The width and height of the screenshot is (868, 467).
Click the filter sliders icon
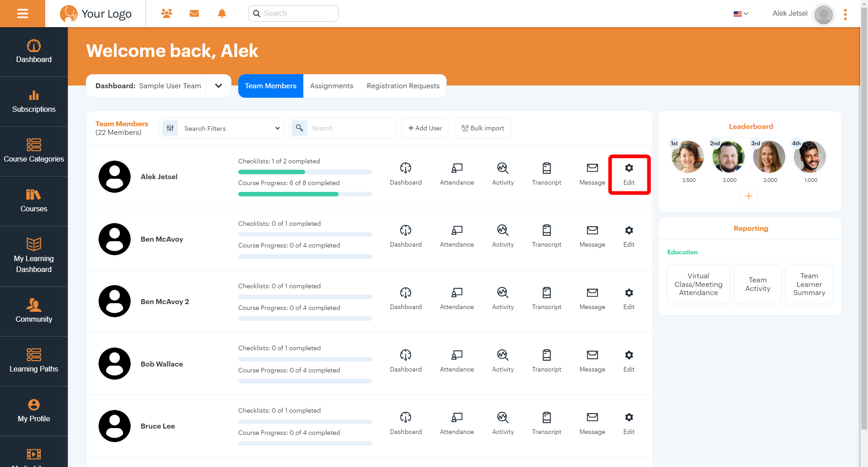pyautogui.click(x=170, y=128)
